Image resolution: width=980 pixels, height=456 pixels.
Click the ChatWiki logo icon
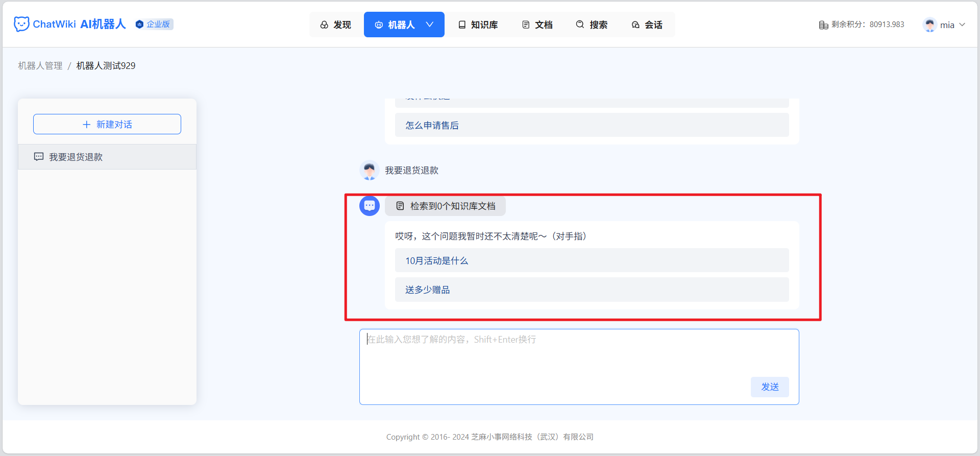pyautogui.click(x=21, y=24)
